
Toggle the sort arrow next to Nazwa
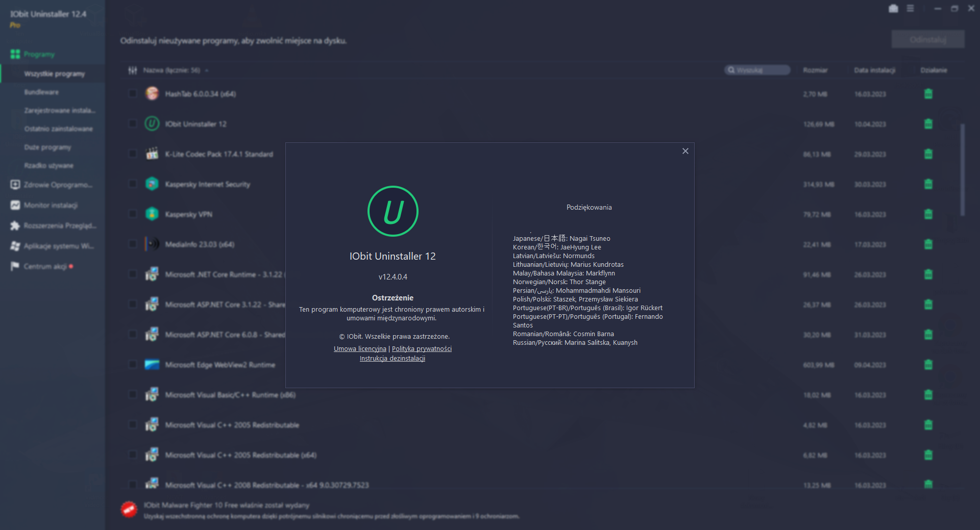[207, 70]
